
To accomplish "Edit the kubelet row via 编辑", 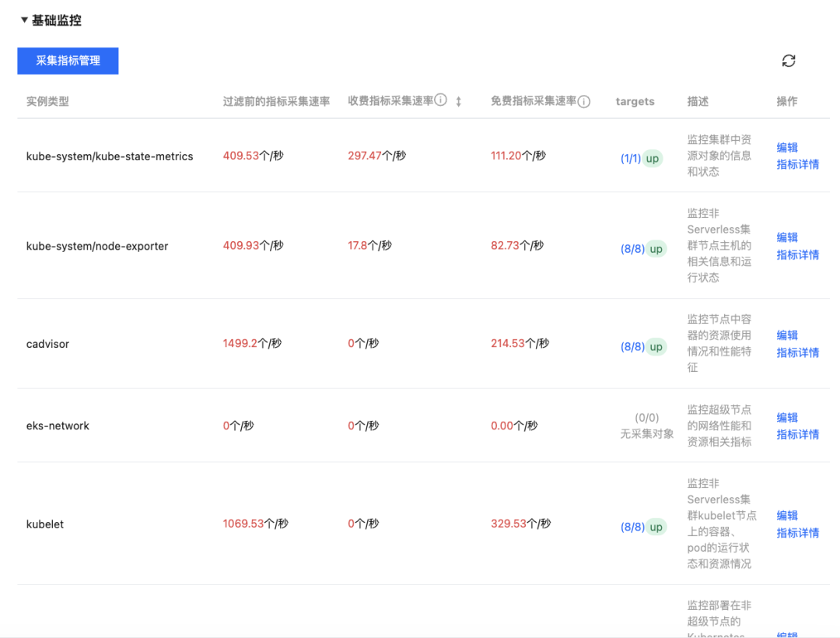I will (787, 515).
